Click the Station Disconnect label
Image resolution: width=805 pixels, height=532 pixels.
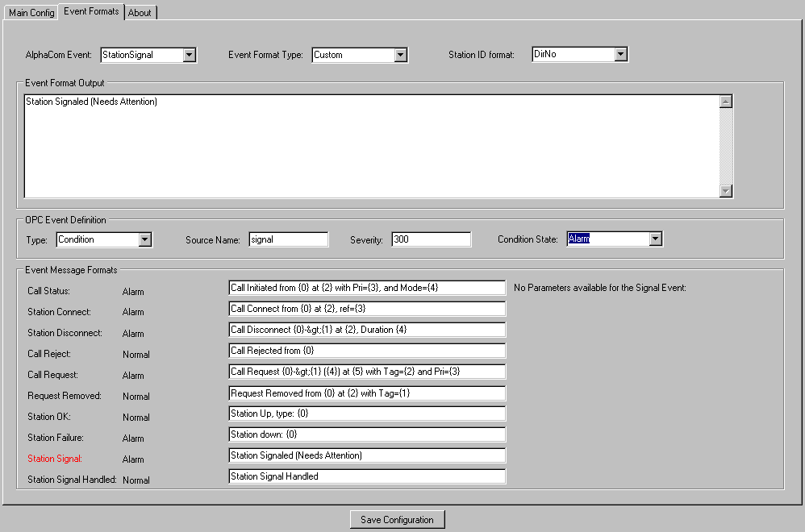coord(65,333)
